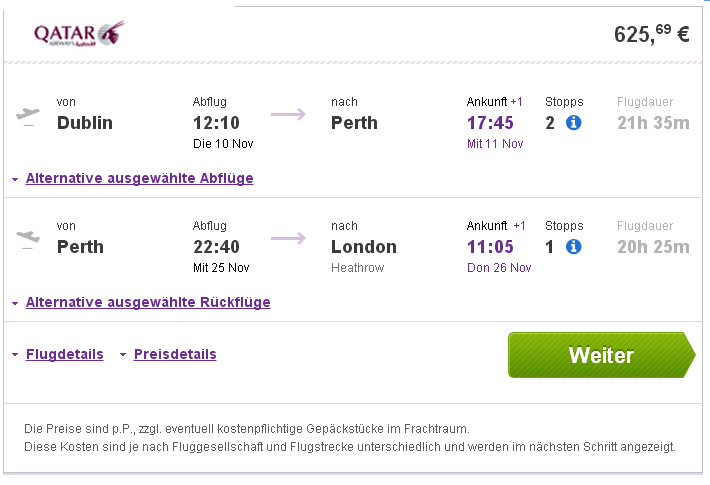Screen dimensions: 710x485
Task: Click the departing plane icon beside Dublin
Action: coord(28,116)
